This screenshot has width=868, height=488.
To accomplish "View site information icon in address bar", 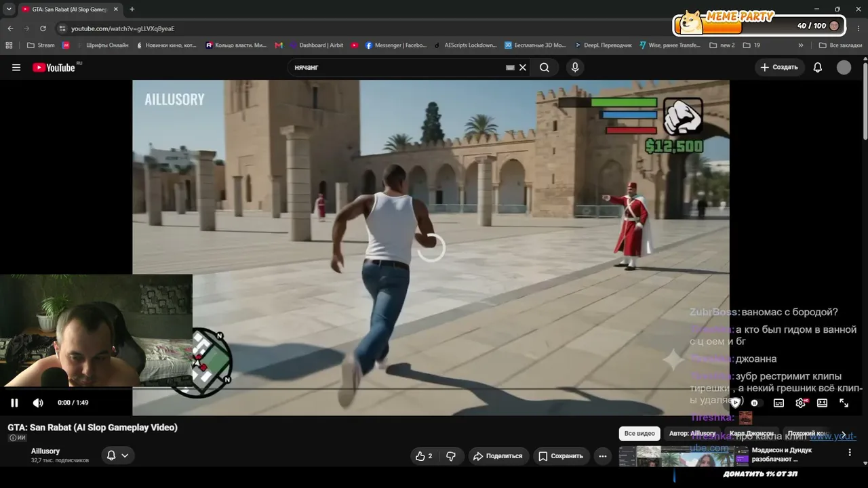I will tap(62, 28).
